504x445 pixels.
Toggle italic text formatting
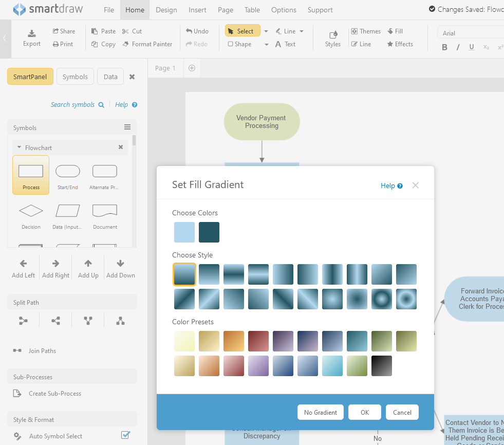coord(458,47)
